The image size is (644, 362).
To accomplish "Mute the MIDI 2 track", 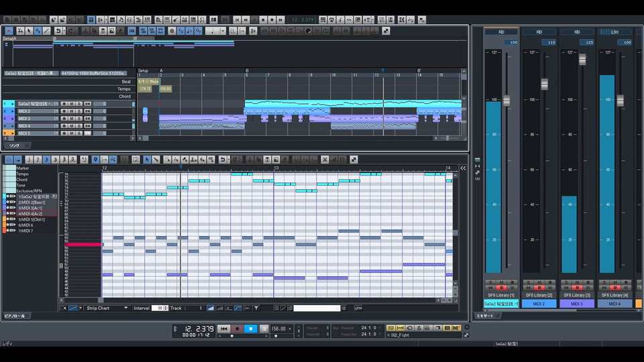I will [71, 111].
